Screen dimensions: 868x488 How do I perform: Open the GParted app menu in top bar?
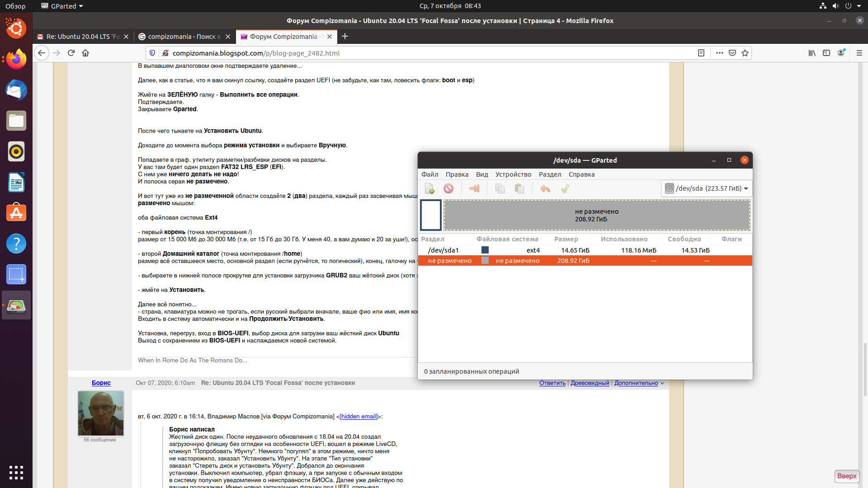[x=62, y=6]
